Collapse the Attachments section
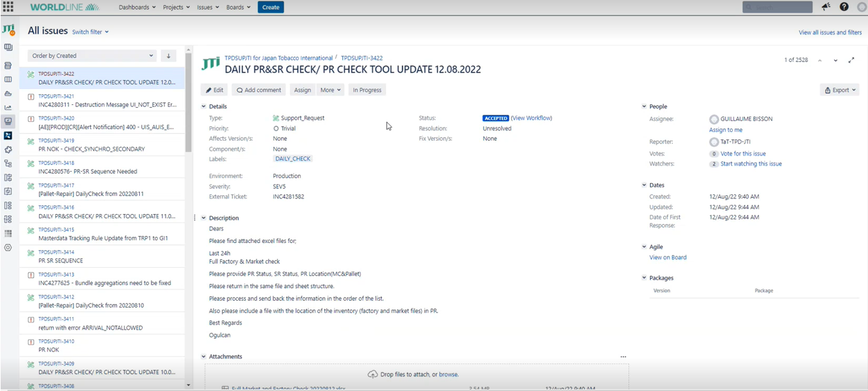This screenshot has height=391, width=868. [x=204, y=357]
